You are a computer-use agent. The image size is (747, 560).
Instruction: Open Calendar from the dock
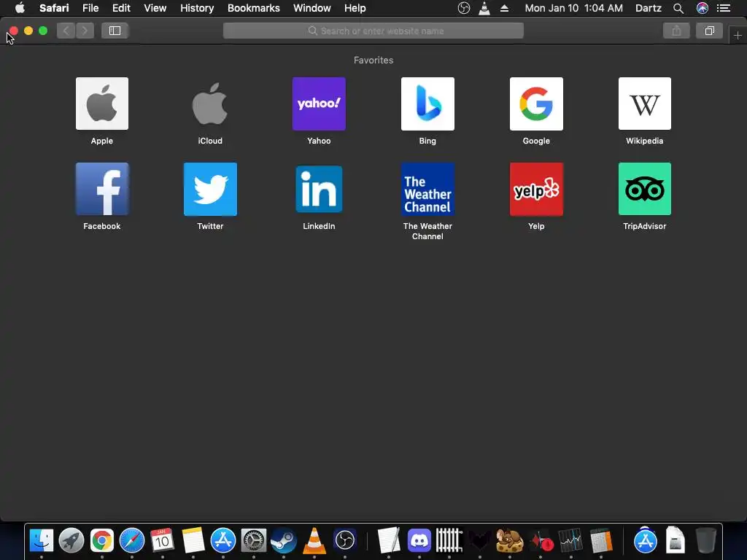click(162, 541)
